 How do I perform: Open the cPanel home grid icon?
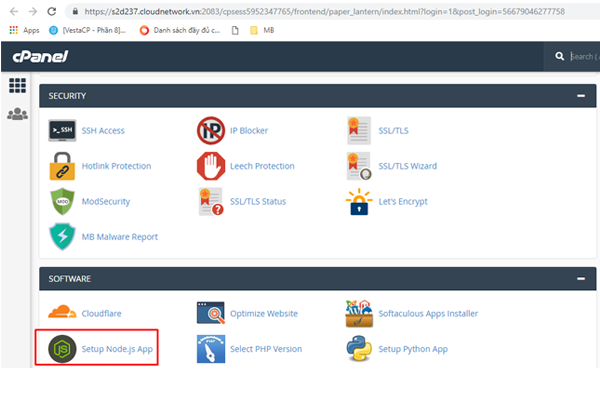[17, 85]
